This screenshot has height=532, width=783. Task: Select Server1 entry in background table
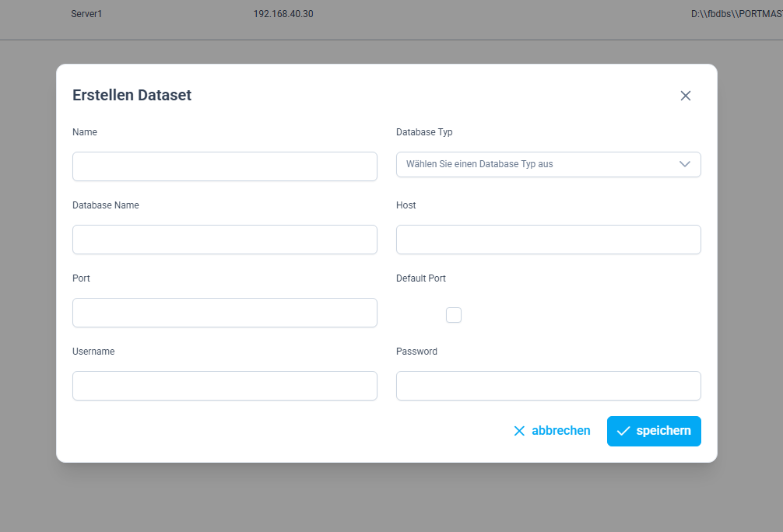click(x=86, y=14)
